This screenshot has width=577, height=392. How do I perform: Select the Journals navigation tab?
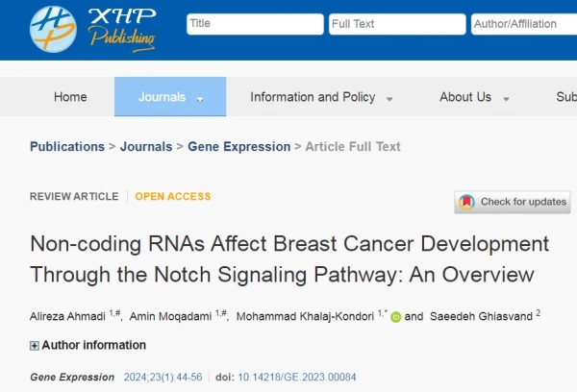point(170,97)
